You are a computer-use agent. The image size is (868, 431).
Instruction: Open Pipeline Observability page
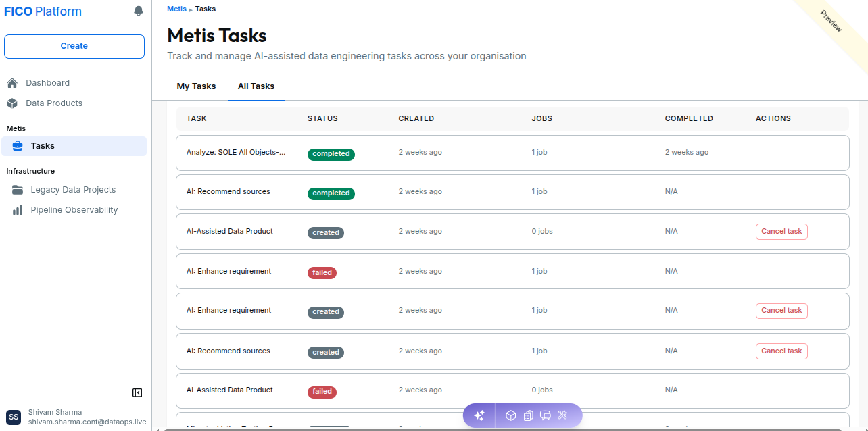tap(74, 210)
